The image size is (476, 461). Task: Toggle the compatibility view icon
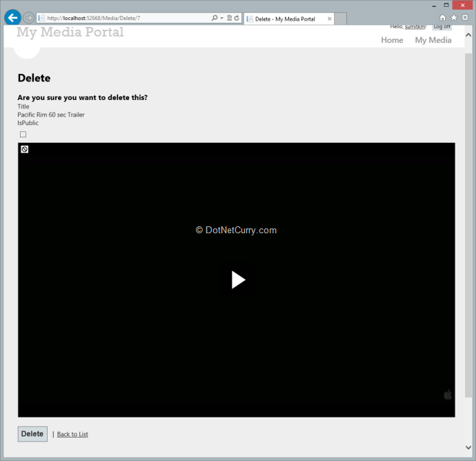(230, 18)
